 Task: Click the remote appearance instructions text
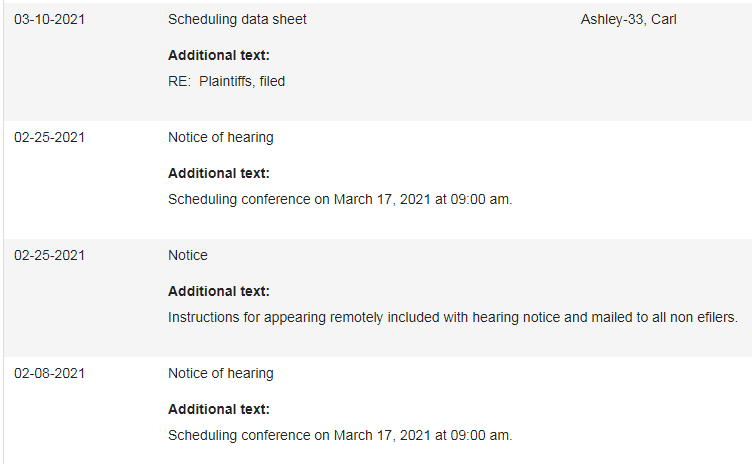pos(453,317)
